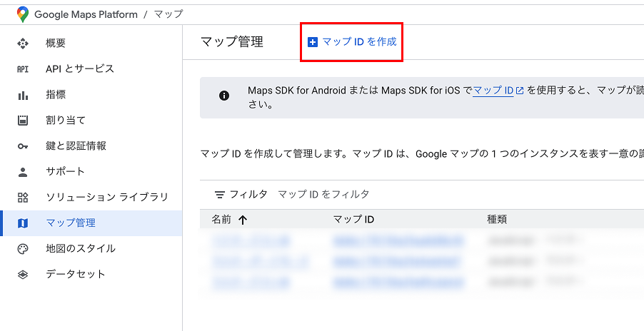The width and height of the screenshot is (644, 331).
Task: Click the info icon in banner
Action: [224, 96]
